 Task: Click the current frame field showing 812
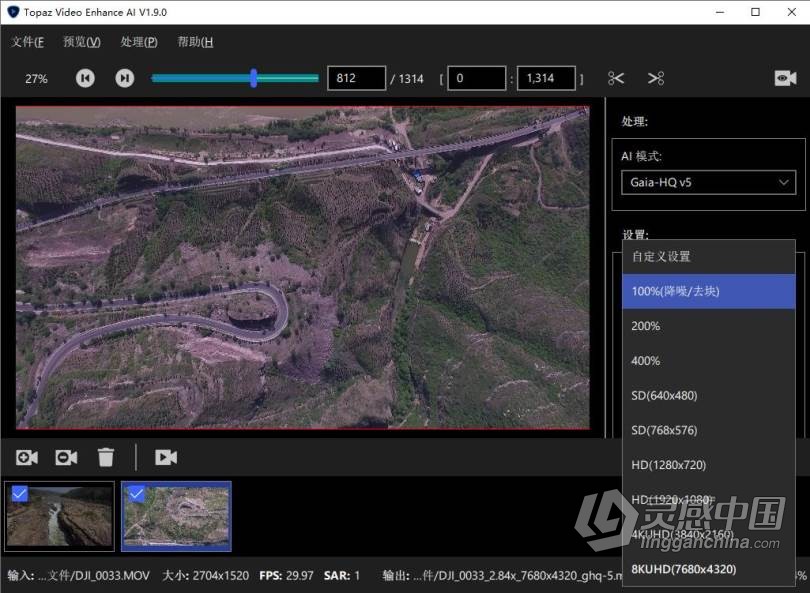(356, 78)
